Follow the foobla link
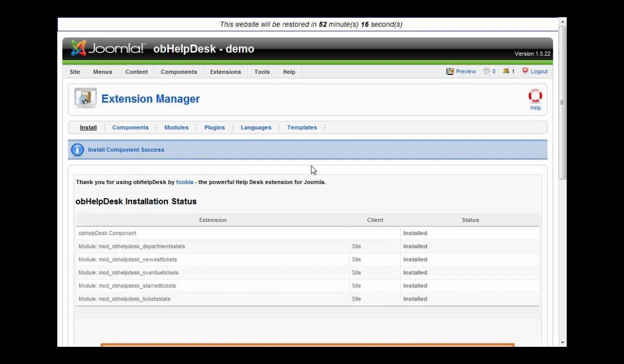 coord(185,182)
